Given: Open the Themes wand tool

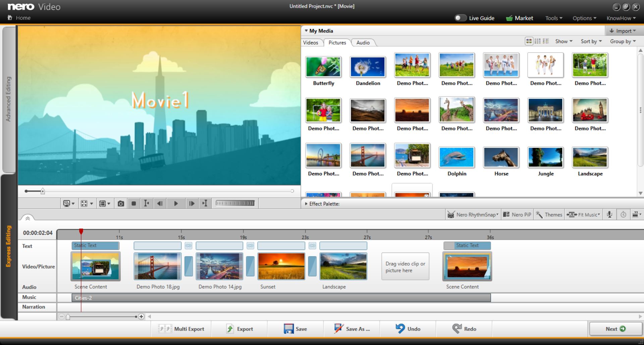Looking at the screenshot, I should 549,215.
